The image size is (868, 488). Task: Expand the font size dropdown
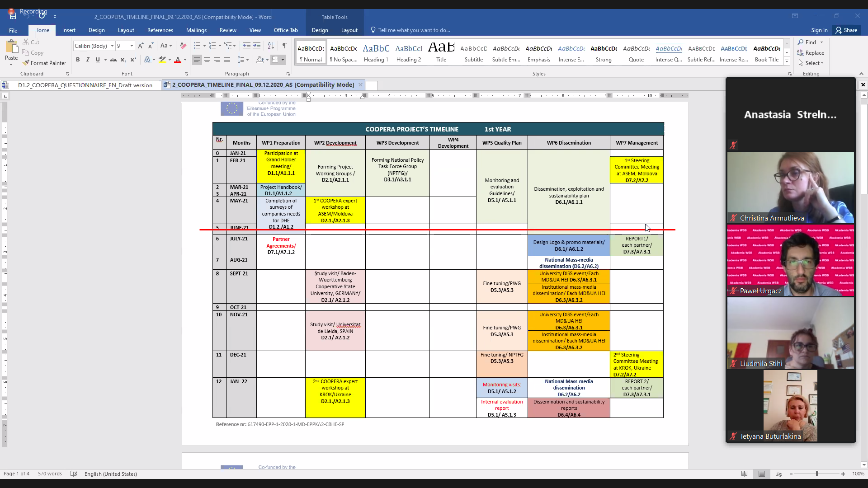(x=132, y=46)
